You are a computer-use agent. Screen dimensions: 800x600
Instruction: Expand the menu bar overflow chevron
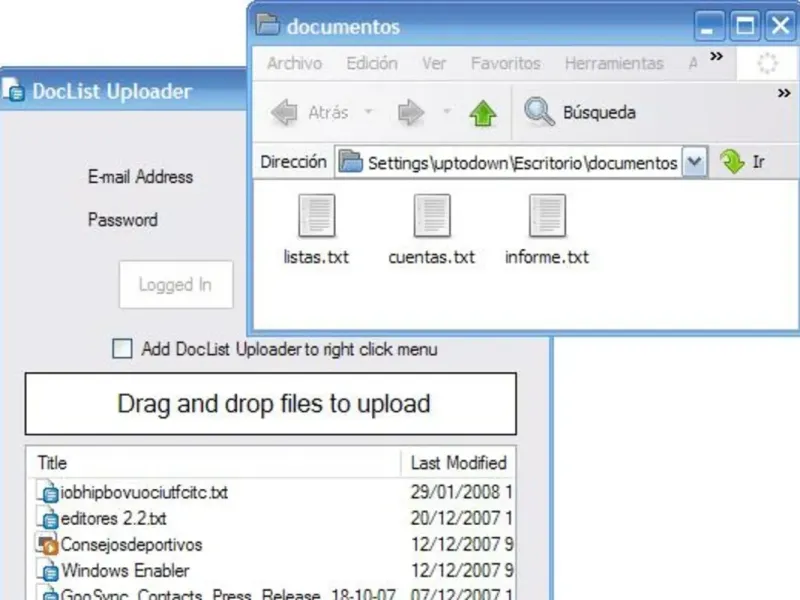[x=716, y=56]
